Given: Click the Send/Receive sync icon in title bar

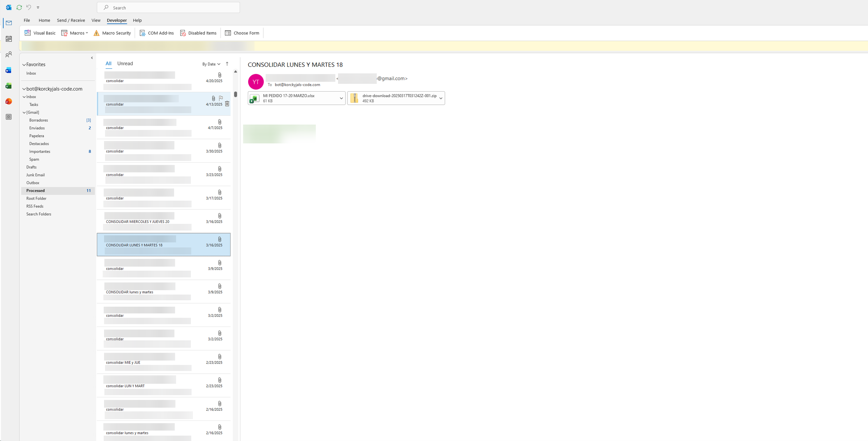Looking at the screenshot, I should coord(19,7).
